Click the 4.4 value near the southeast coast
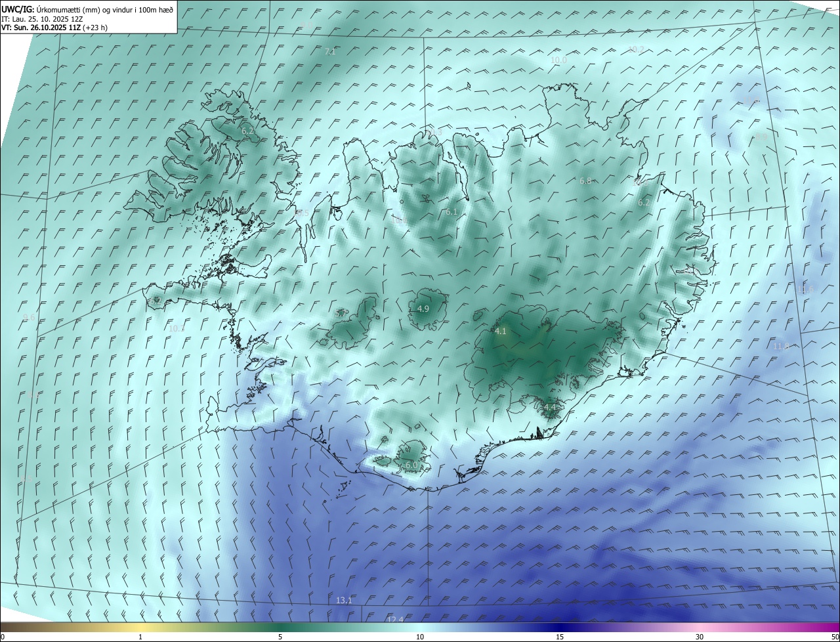 tap(550, 408)
